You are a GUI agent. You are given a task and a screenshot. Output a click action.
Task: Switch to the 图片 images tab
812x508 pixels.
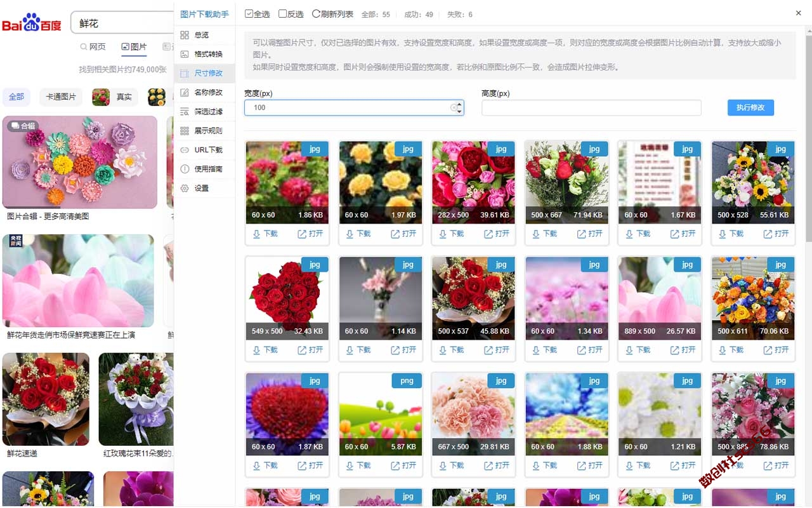[134, 46]
